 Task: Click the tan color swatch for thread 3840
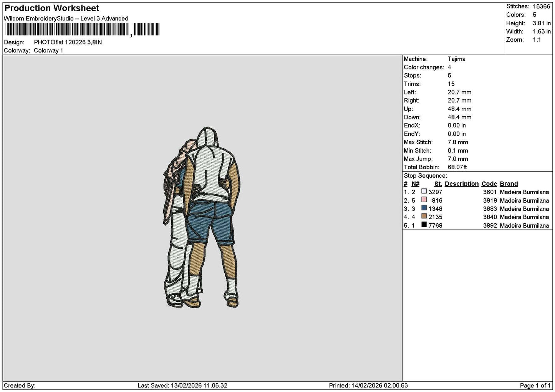point(424,216)
